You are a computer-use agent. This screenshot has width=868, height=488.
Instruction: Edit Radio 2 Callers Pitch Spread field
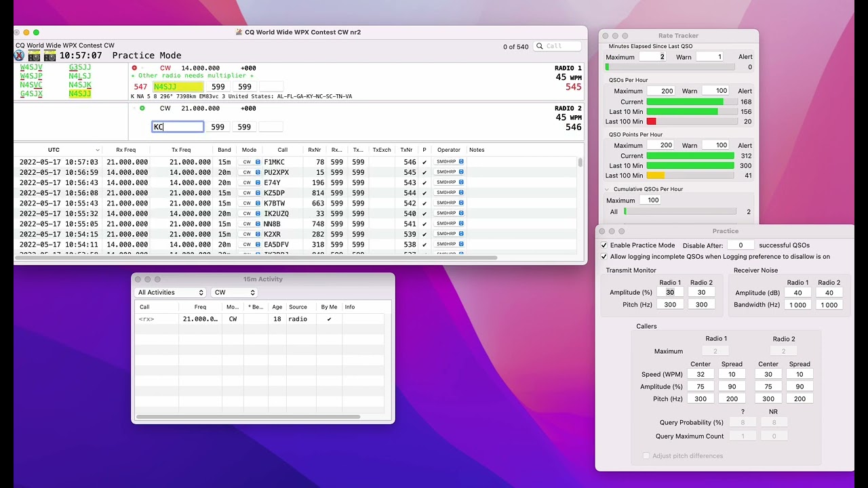tap(800, 399)
